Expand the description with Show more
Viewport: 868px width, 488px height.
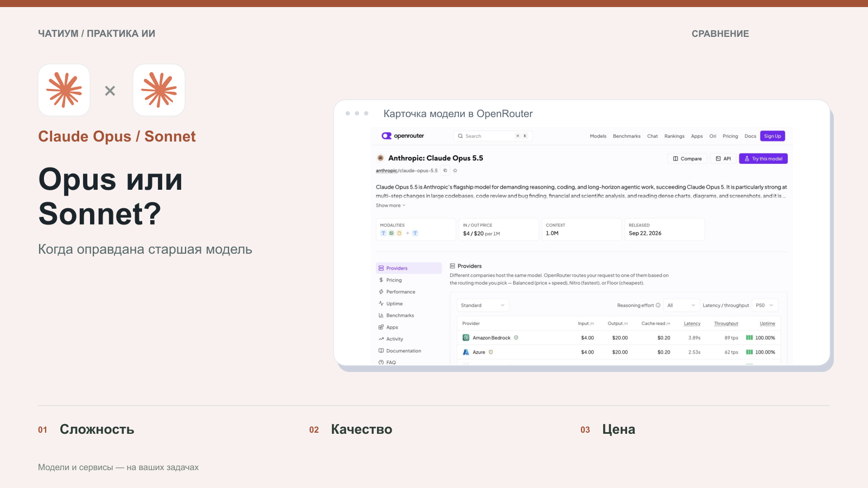[391, 206]
